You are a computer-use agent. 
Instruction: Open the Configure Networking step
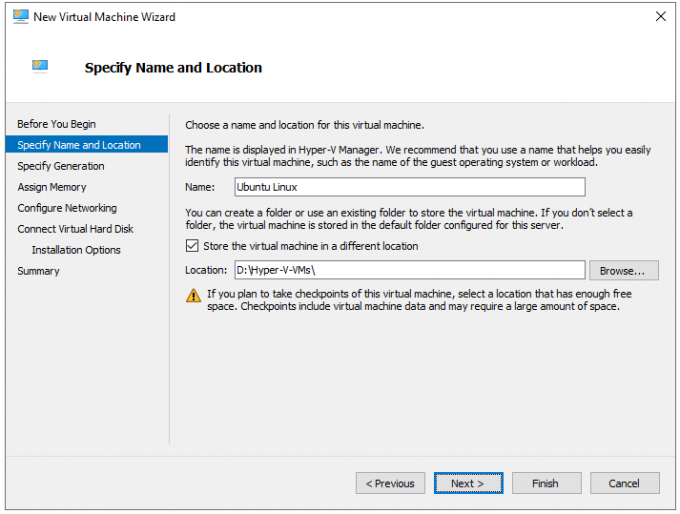click(67, 208)
